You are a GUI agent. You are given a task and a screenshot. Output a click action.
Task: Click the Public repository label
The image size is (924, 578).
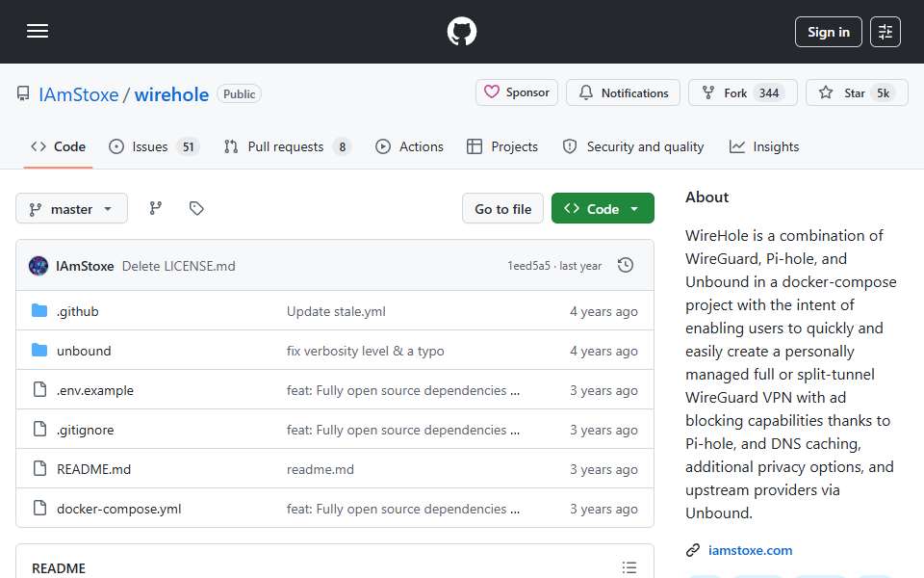(x=239, y=93)
